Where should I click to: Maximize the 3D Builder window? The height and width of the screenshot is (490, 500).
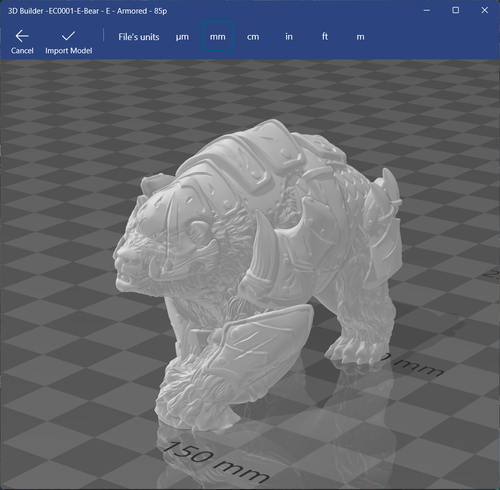tap(455, 10)
